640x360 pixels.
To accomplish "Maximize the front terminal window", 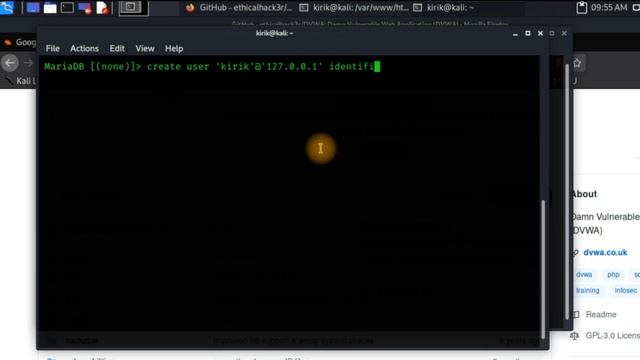I will point(528,33).
